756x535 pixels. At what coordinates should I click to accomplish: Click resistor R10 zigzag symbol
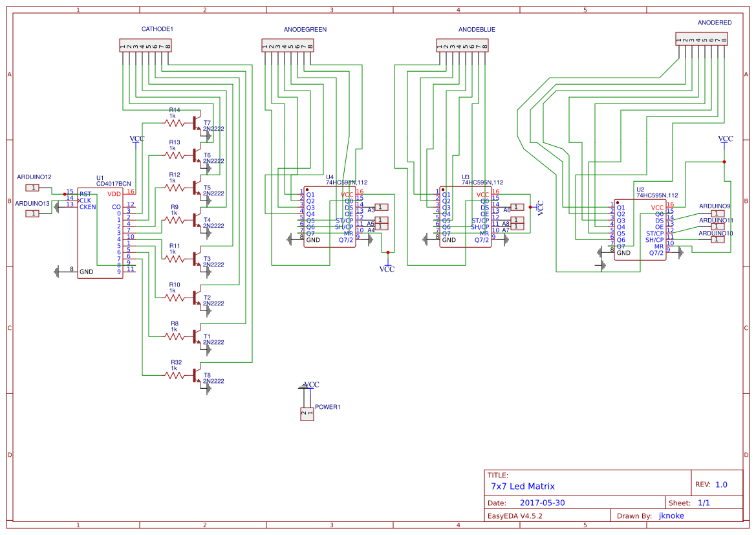pos(174,297)
